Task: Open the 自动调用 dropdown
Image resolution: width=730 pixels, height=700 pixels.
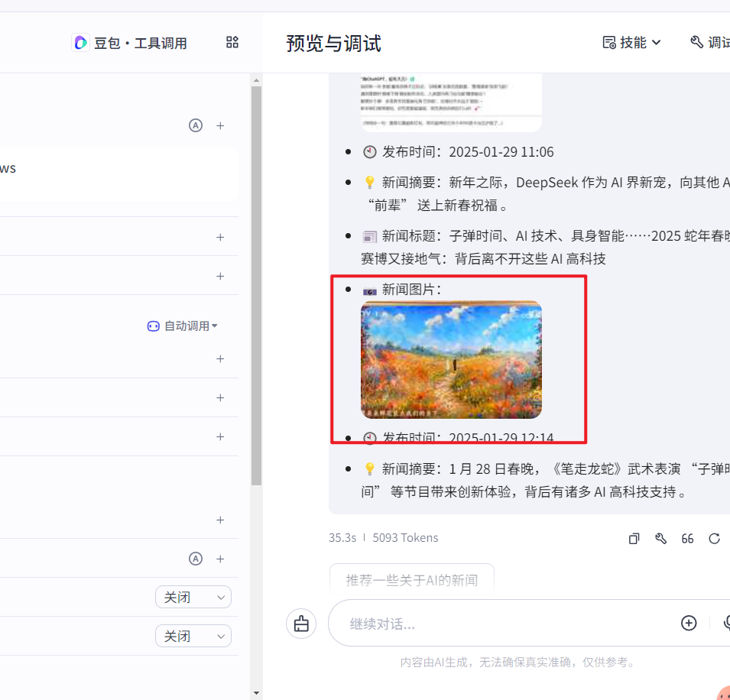Action: pyautogui.click(x=183, y=326)
